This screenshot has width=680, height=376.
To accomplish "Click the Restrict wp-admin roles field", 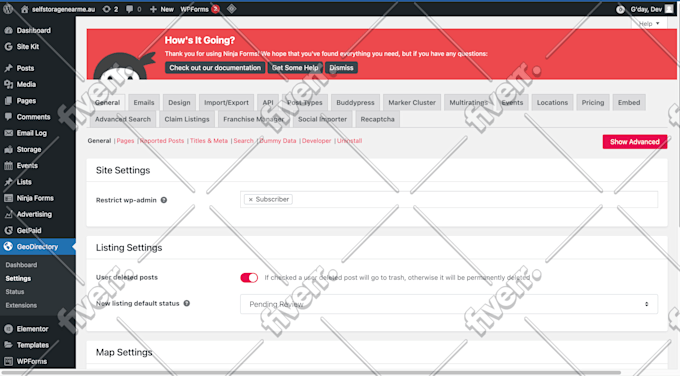I will (x=449, y=199).
